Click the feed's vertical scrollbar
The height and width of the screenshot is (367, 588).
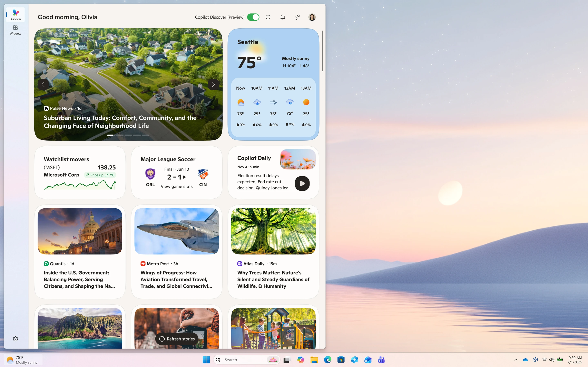pyautogui.click(x=322, y=51)
